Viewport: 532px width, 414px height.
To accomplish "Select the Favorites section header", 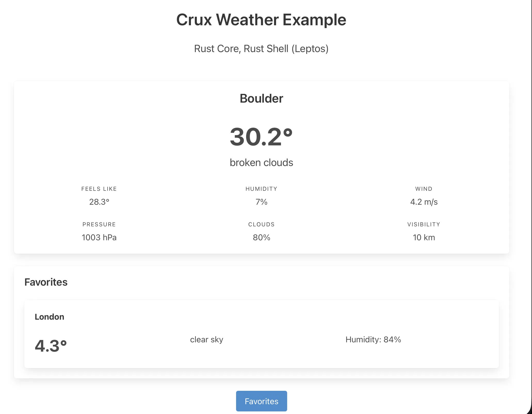I will [46, 282].
